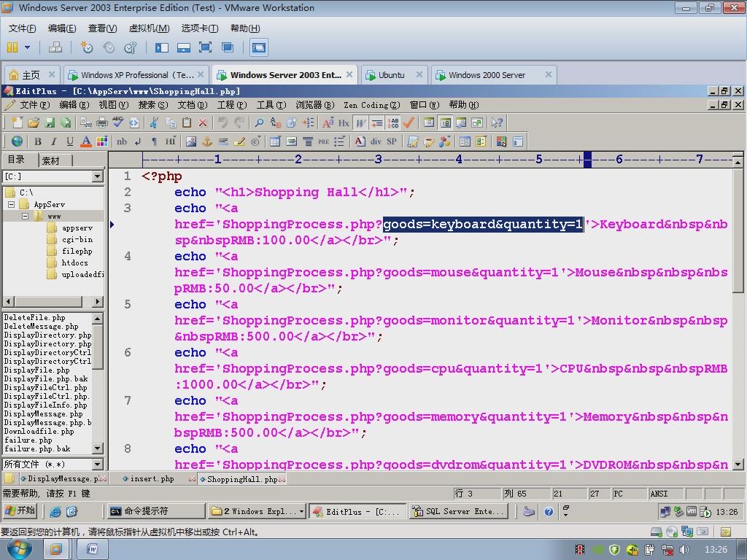Toggle VMware library sidebar view button

pos(162,47)
